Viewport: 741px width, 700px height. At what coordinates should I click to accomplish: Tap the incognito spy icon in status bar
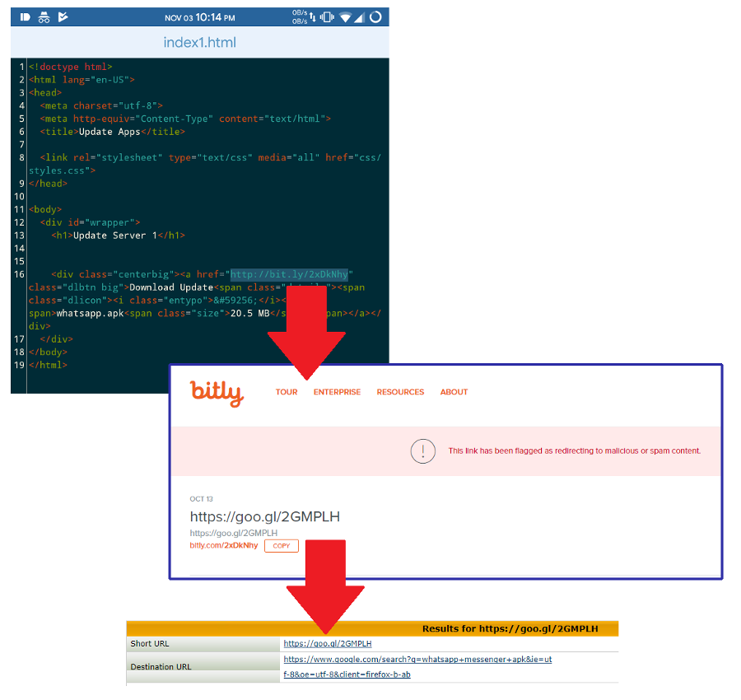(44, 16)
